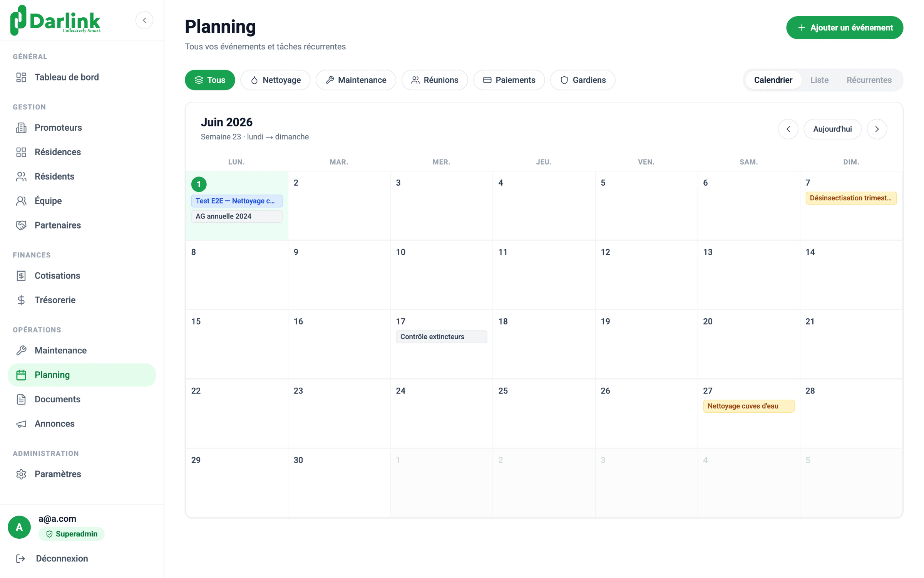Click the a@a.com account email

pos(57,519)
